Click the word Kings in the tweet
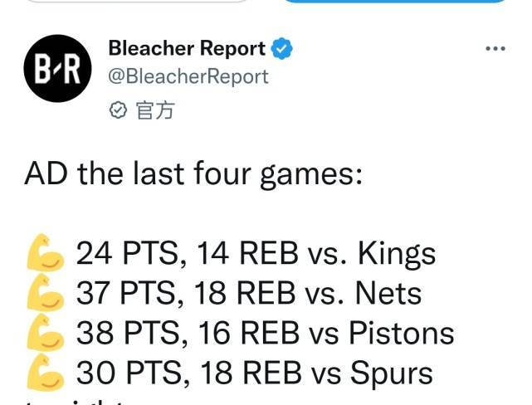Image resolution: width=532 pixels, height=405 pixels. click(397, 254)
